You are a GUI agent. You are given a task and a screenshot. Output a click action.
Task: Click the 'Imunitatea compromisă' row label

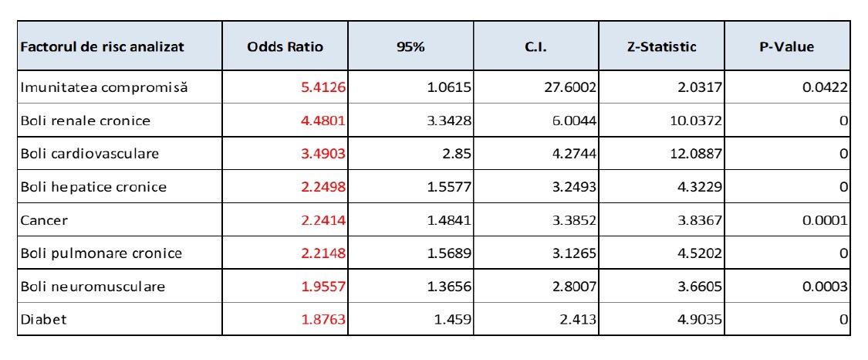(104, 88)
